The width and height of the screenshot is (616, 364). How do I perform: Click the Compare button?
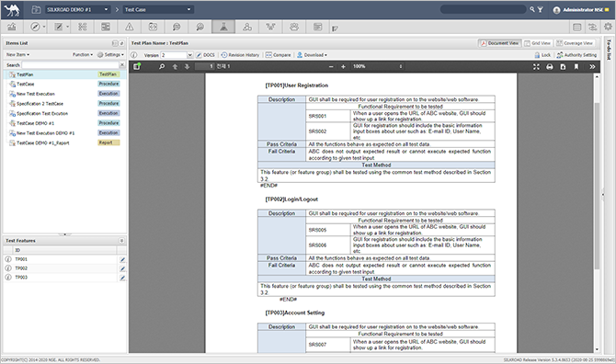tap(279, 55)
